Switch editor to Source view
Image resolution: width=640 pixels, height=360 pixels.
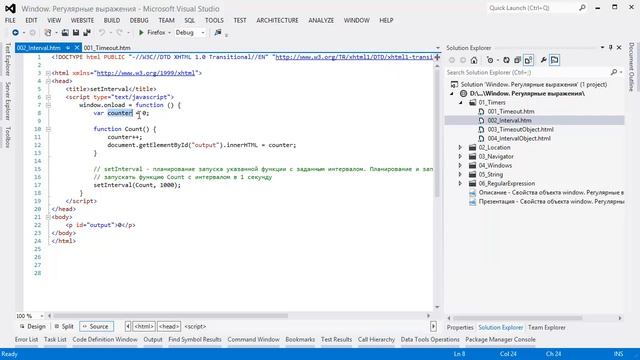[x=96, y=327]
